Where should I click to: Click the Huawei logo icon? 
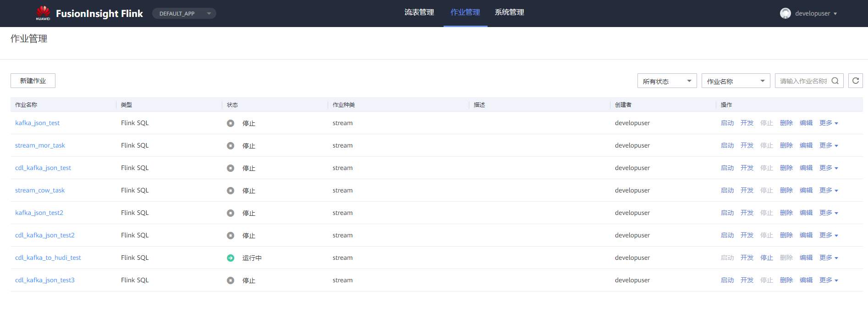click(x=43, y=13)
